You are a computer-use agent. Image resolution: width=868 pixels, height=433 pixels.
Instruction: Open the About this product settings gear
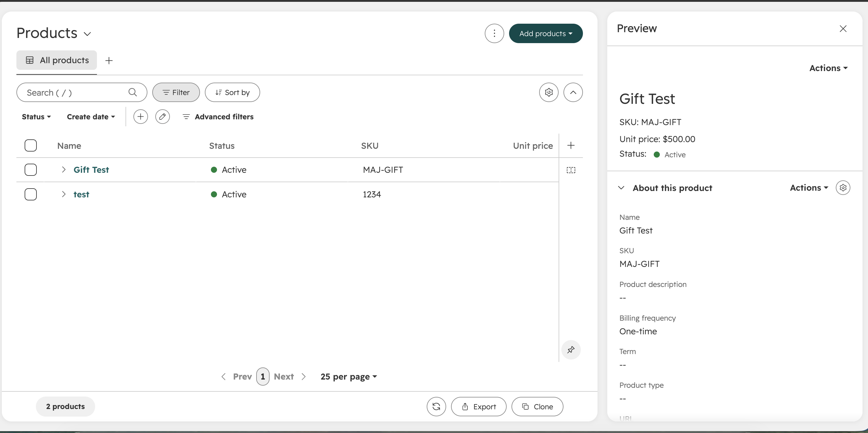click(x=843, y=188)
